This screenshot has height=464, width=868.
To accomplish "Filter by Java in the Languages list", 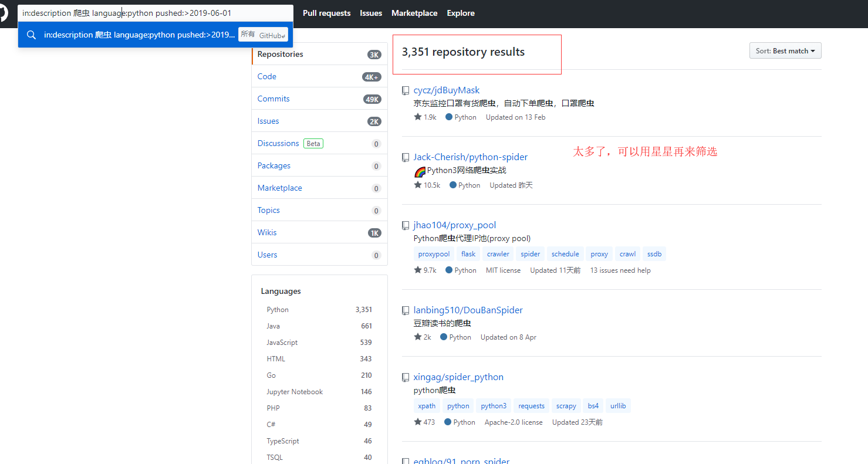I will [x=319, y=326].
